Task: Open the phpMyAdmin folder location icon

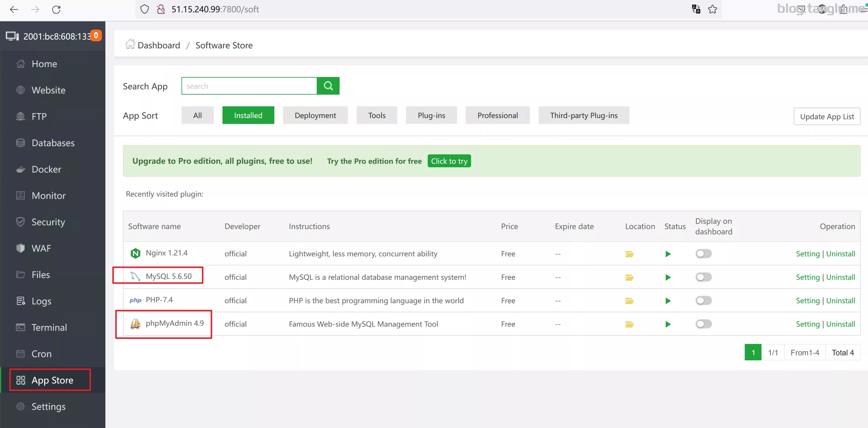Action: 629,324
